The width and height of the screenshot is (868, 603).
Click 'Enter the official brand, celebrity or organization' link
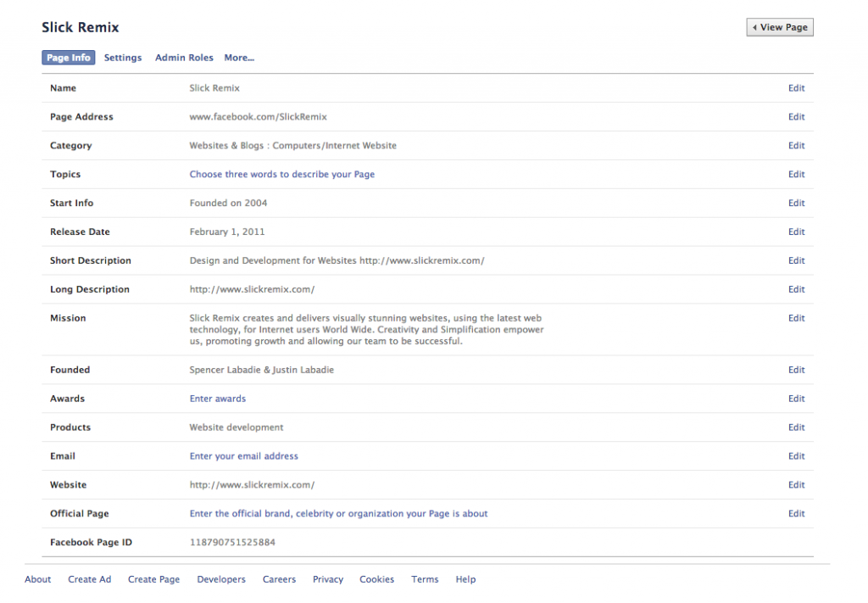338,514
